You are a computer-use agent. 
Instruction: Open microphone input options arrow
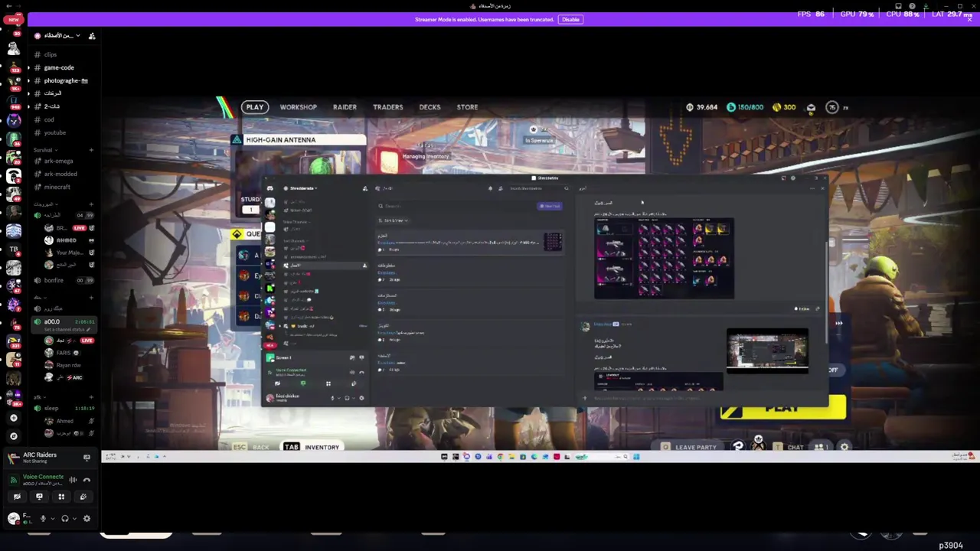tap(52, 519)
